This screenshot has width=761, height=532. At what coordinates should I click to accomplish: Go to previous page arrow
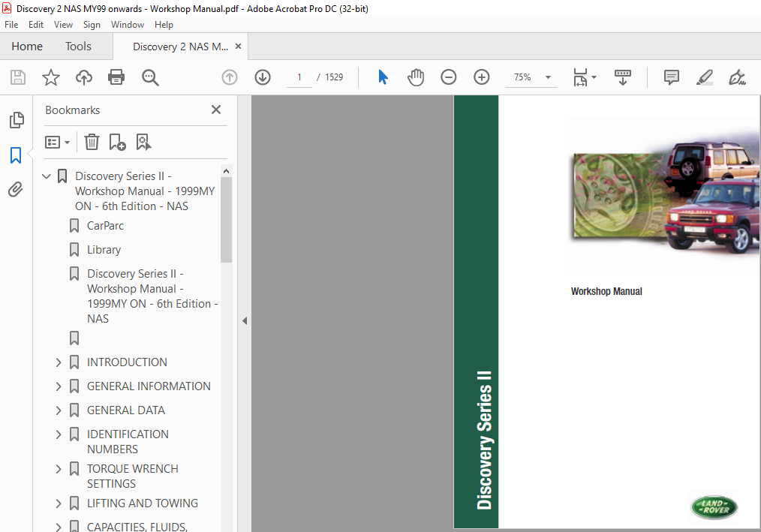(230, 77)
